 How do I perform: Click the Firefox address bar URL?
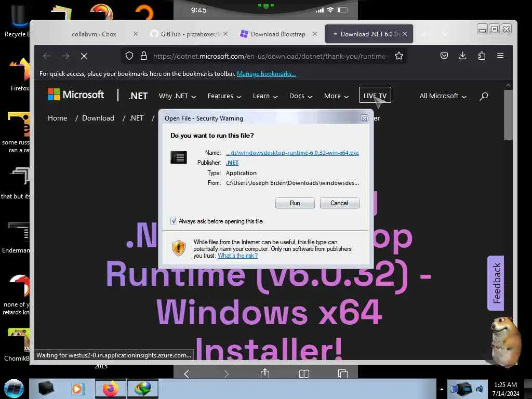click(270, 56)
